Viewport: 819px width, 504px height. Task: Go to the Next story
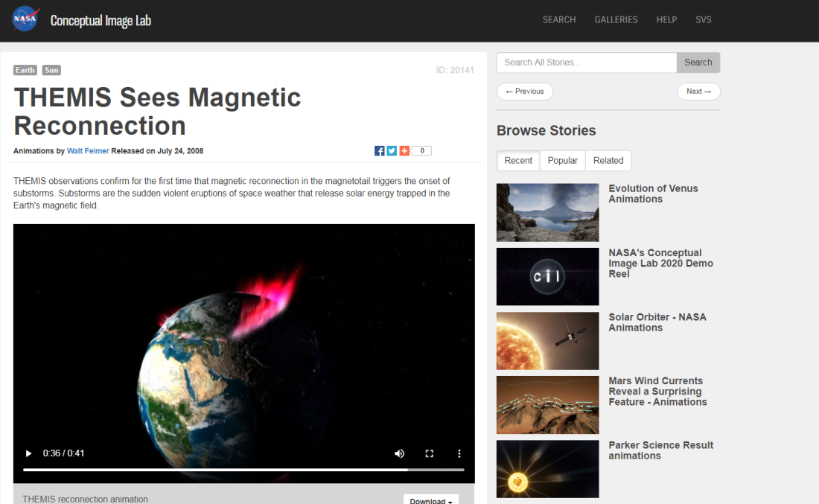coord(699,92)
